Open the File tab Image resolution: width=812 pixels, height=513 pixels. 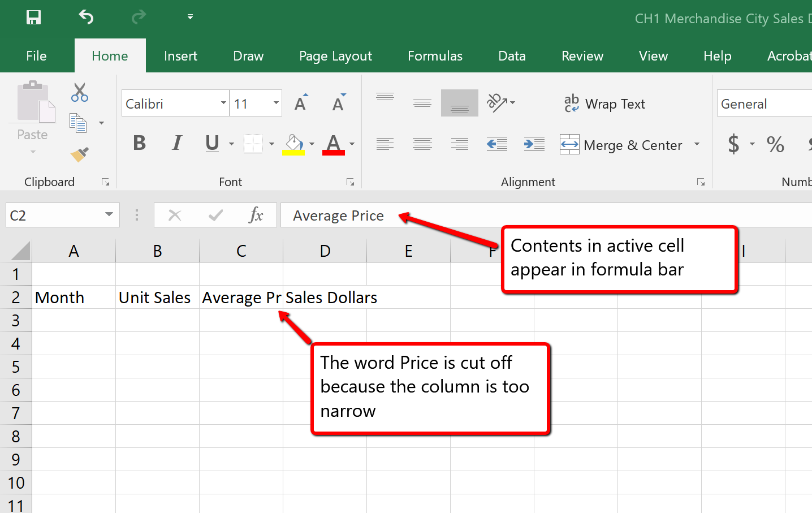coord(36,56)
